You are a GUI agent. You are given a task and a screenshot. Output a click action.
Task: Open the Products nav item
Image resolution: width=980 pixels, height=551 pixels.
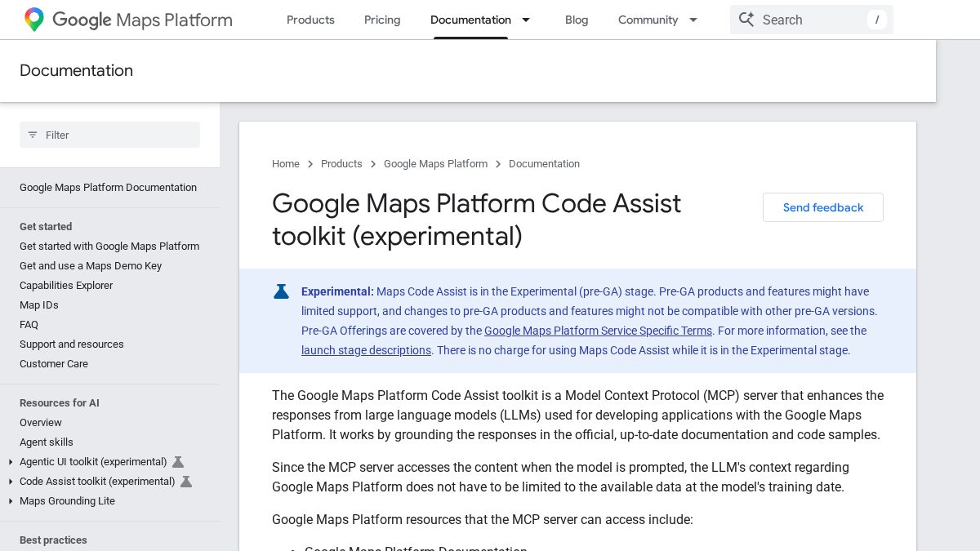[x=310, y=20]
